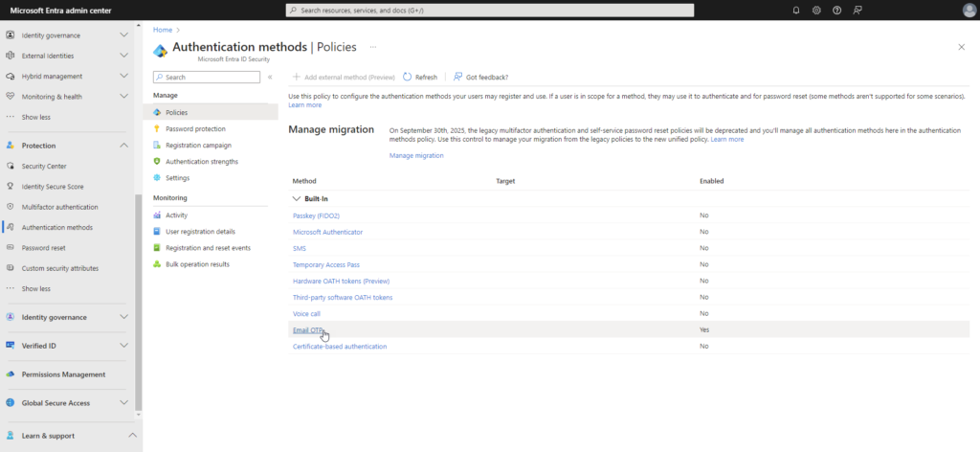Click the user account avatar
The width and height of the screenshot is (980, 452).
[969, 10]
